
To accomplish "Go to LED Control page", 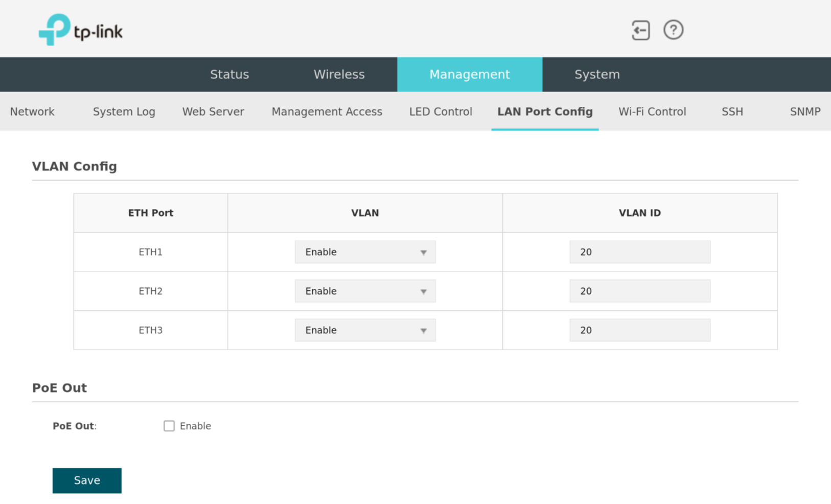I will pos(441,111).
